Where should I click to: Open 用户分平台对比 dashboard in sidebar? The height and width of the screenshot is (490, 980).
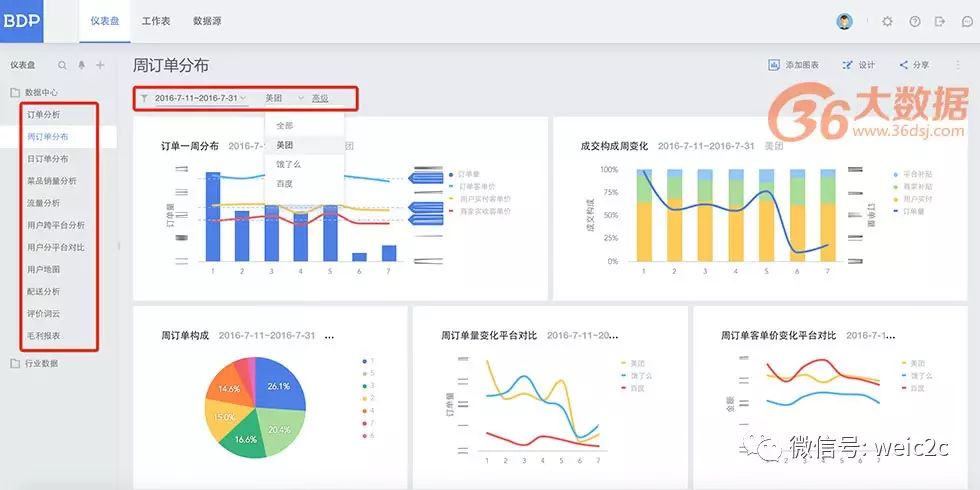[x=58, y=248]
